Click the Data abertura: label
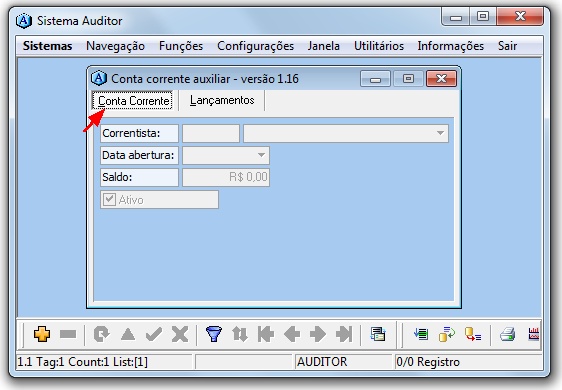This screenshot has height=390, width=562. click(138, 155)
